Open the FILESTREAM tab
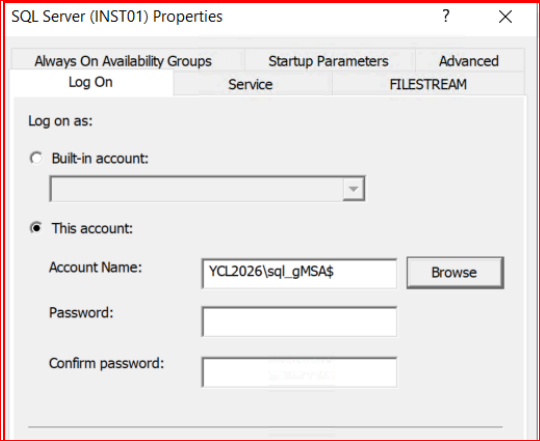 pyautogui.click(x=428, y=84)
